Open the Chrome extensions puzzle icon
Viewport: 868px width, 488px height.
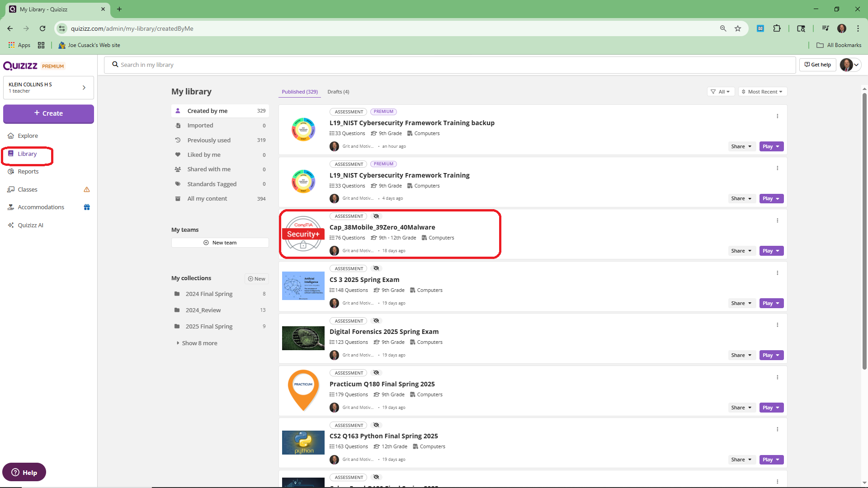pos(777,28)
